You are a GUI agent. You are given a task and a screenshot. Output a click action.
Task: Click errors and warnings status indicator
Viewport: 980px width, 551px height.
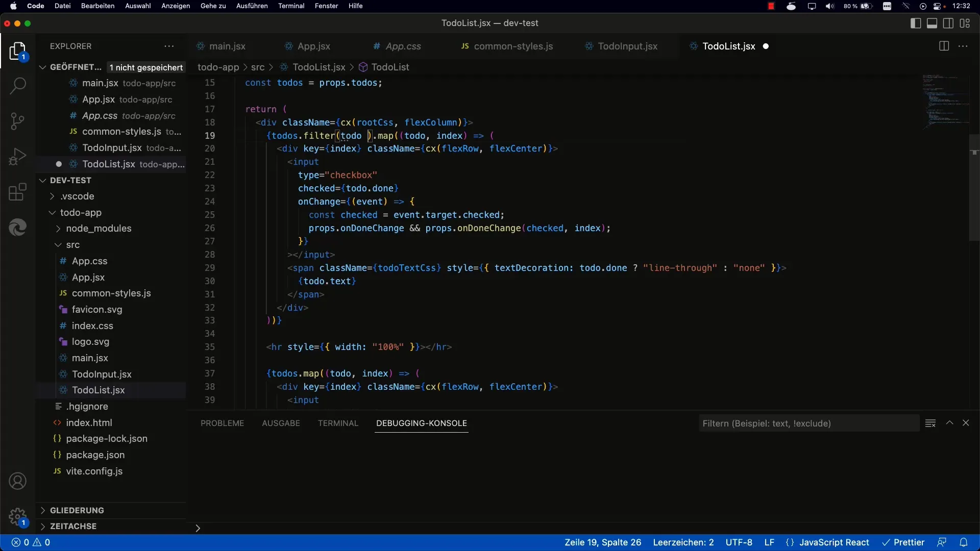[x=31, y=542]
